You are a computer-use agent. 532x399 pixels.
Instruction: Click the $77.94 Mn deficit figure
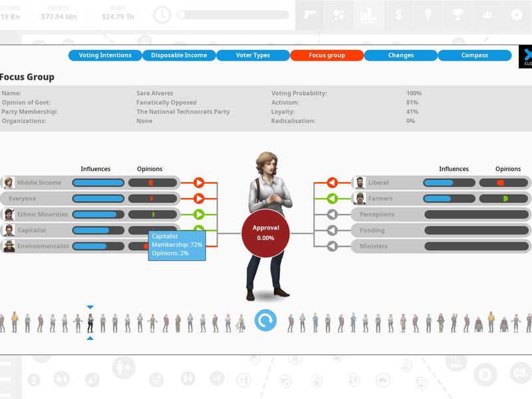59,17
